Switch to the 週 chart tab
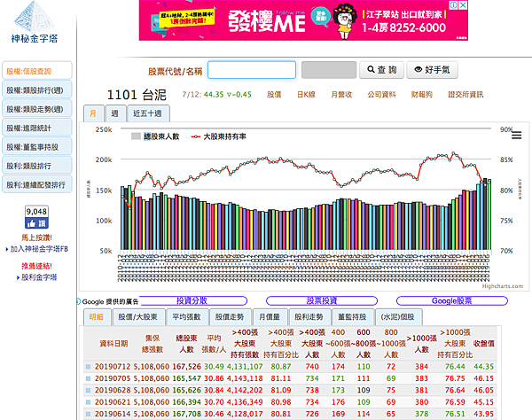Viewport: 532px width, 420px height. tap(115, 113)
